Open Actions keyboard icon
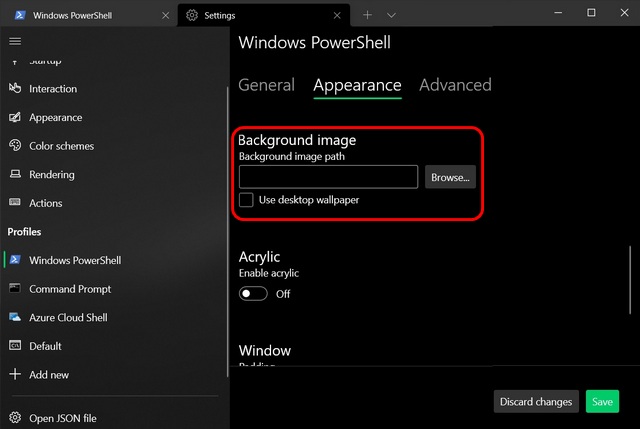This screenshot has width=640, height=429. click(x=15, y=203)
